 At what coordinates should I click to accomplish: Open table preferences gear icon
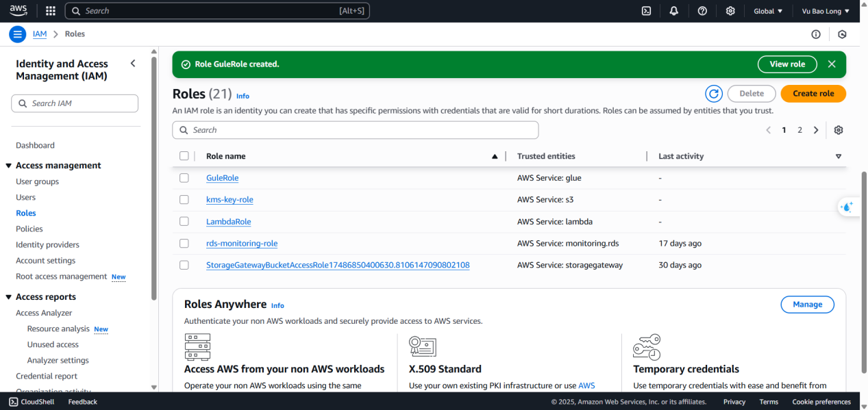(x=839, y=130)
